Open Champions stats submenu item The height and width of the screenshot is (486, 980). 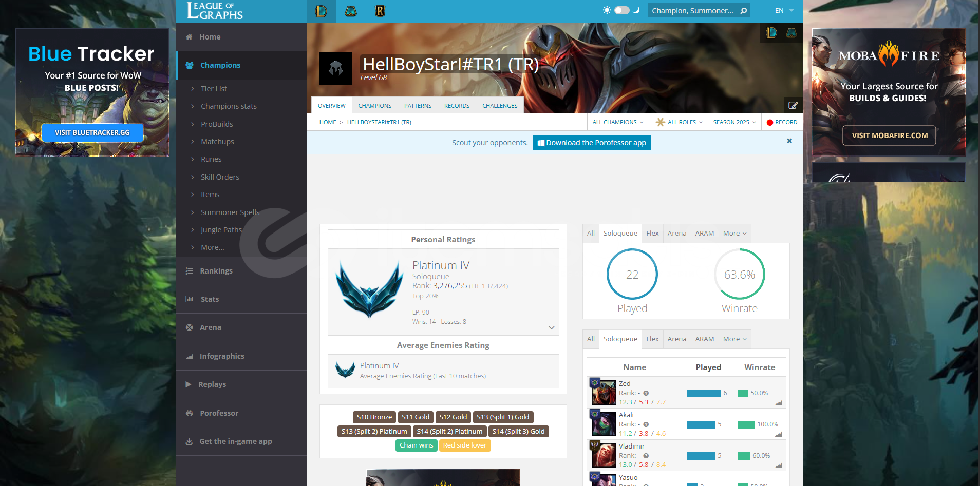229,106
